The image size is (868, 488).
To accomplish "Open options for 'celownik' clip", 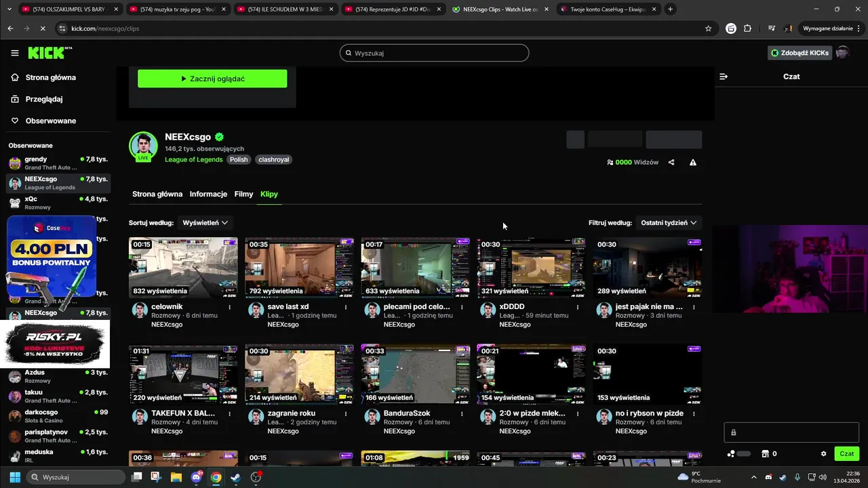I will 230,307.
